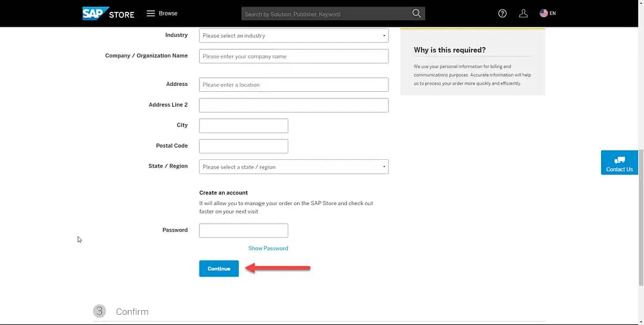This screenshot has width=644, height=325.
Task: Focus the Company / Organization Name field
Action: [294, 56]
